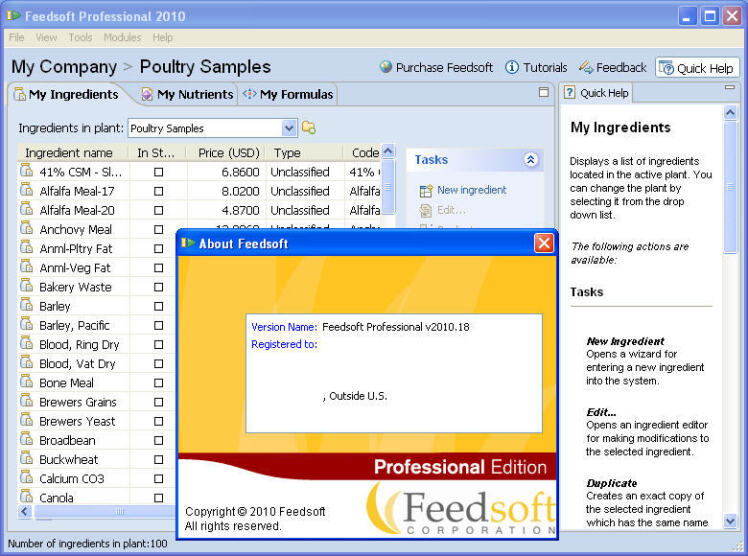
Task: Switch to the My Nutrients tab
Action: coord(187,95)
